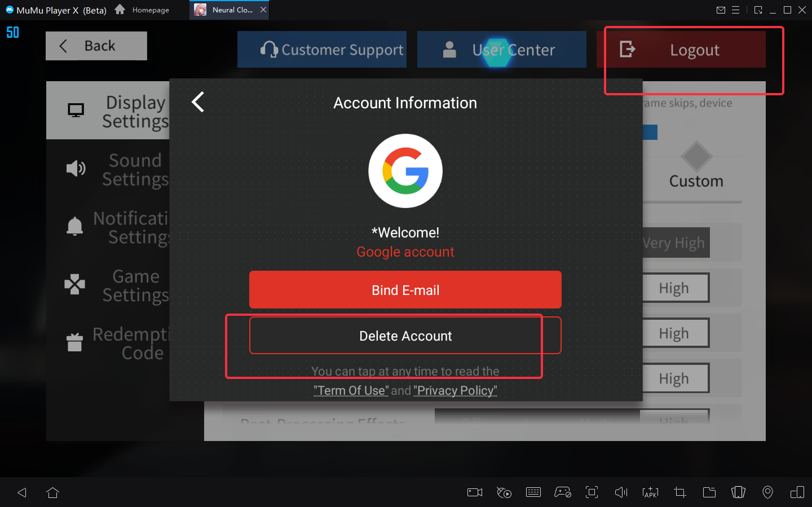812x507 pixels.
Task: Open Notification Settings in sidebar
Action: 108,227
